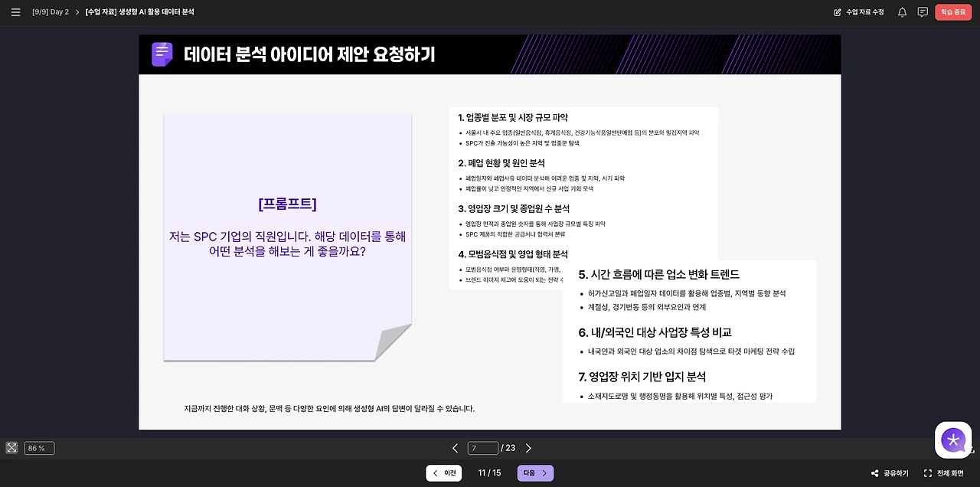Toggle fit-to-screen icon next to zoom
The height and width of the screenshot is (487, 980).
click(x=11, y=448)
